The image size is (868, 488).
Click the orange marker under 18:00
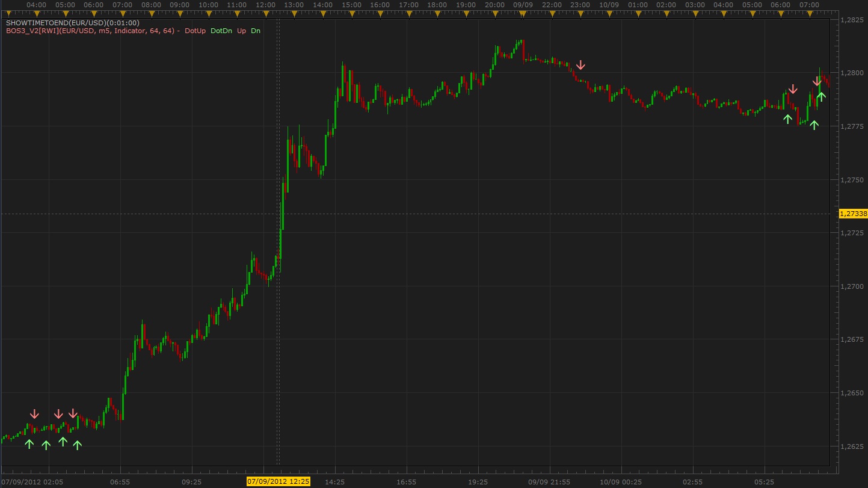(437, 13)
